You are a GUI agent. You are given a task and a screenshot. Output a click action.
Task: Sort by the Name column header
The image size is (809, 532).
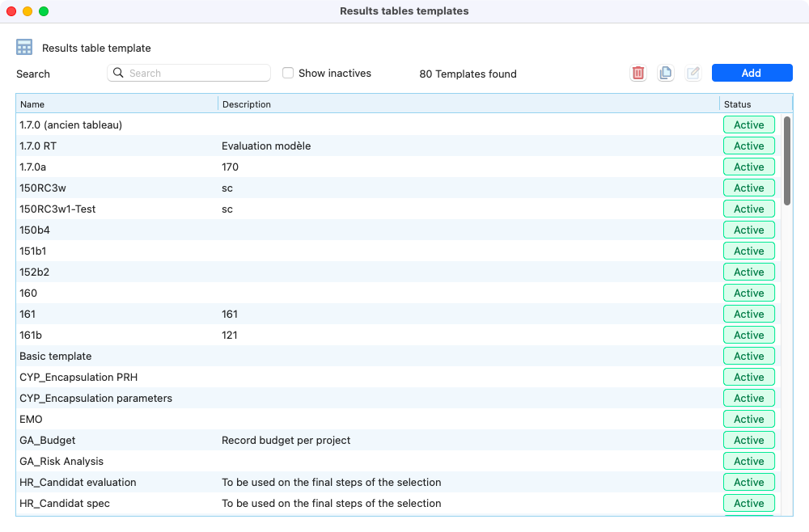click(x=117, y=104)
